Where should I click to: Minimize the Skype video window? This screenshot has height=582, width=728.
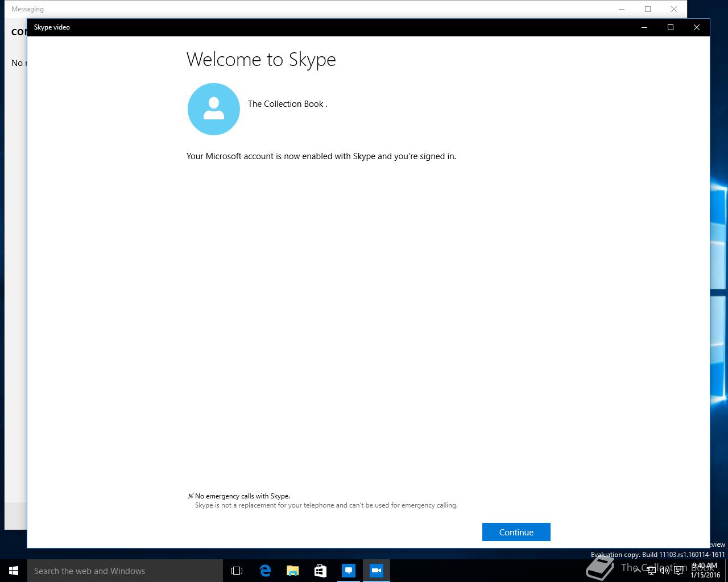(x=644, y=27)
